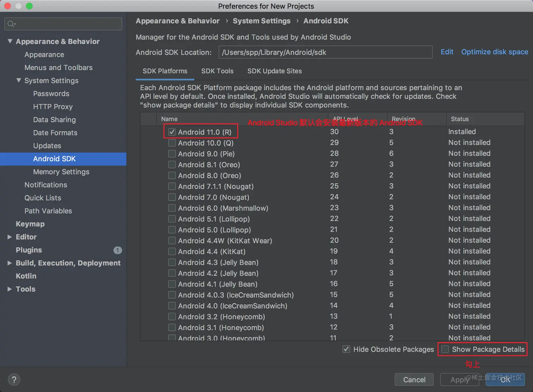This screenshot has height=392, width=533.
Task: Check the Android 10.0 (Q) checkbox
Action: click(172, 143)
